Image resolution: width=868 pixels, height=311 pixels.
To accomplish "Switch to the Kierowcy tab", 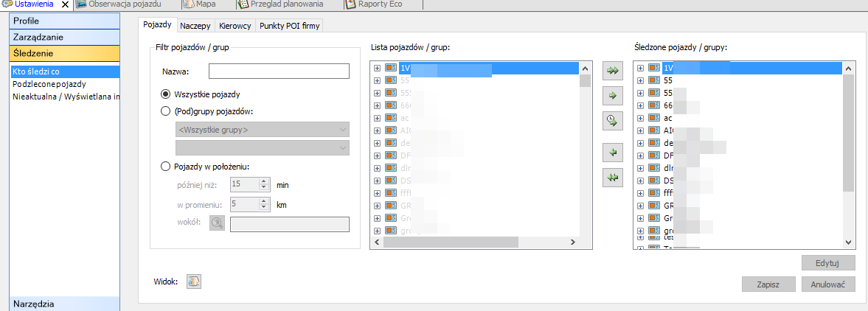I will pos(235,26).
